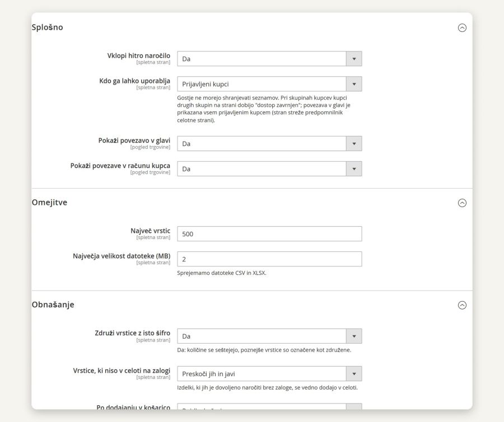The height and width of the screenshot is (422, 504).
Task: Open the Kdo ga lahko uporablja dropdown
Action: (x=269, y=84)
